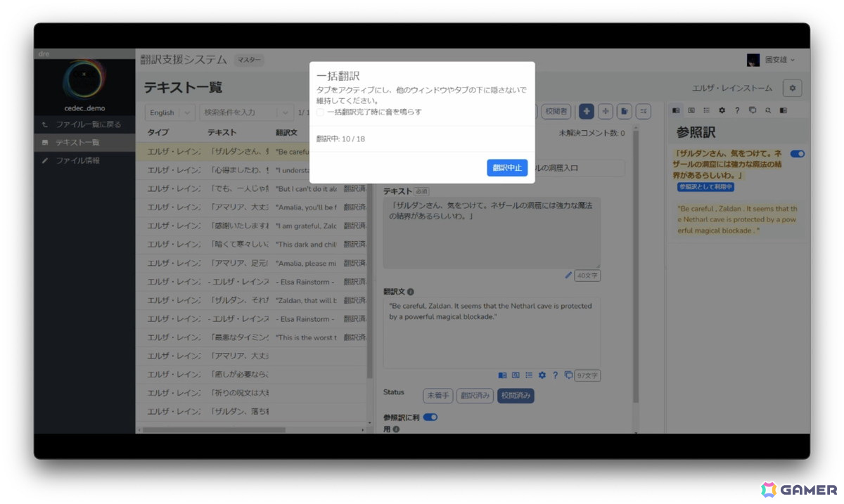Open the user account menu next to avatar
844x504 pixels.
[780, 60]
